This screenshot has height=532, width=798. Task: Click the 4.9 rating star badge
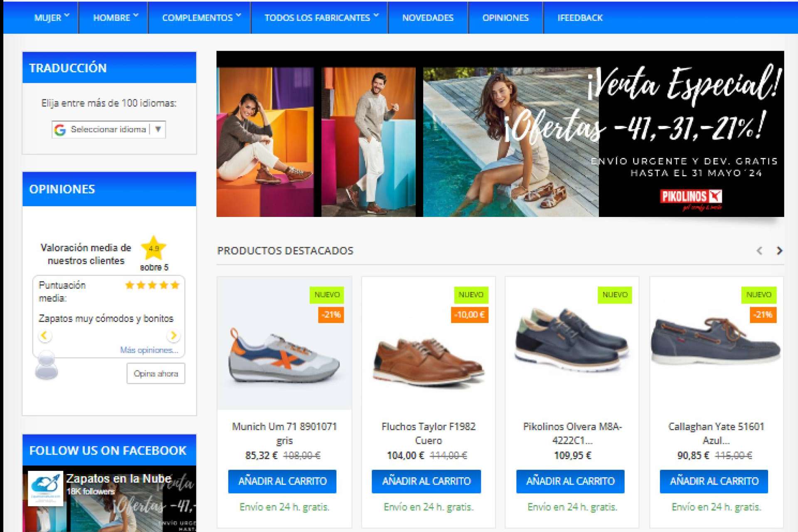tap(154, 248)
